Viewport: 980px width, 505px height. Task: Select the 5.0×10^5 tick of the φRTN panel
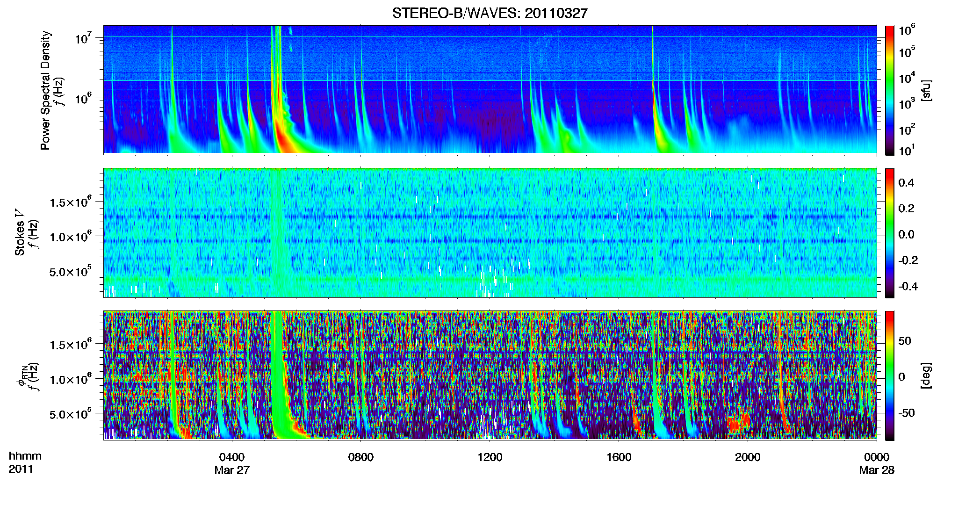point(71,414)
